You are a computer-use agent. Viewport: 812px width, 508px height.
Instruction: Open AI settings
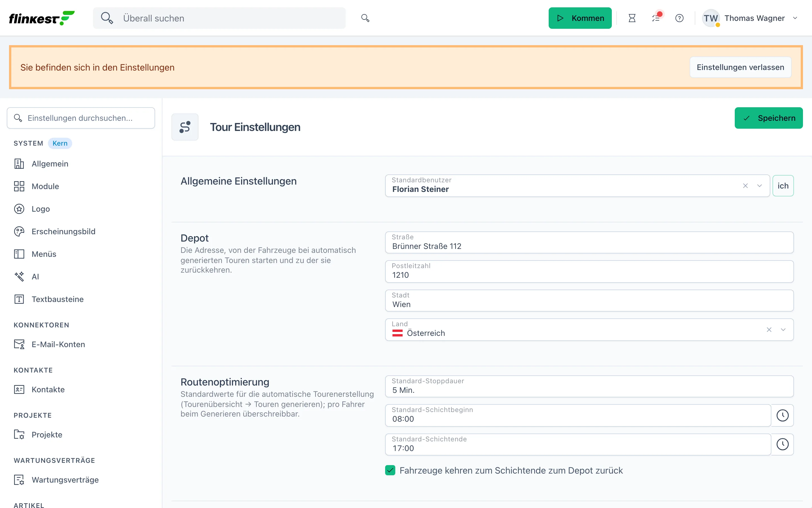(81, 277)
